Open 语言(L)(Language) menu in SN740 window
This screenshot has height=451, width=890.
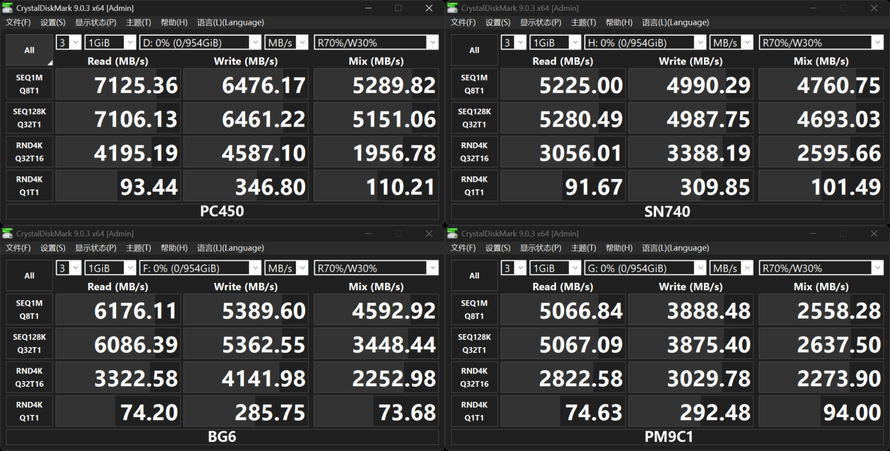click(x=675, y=23)
